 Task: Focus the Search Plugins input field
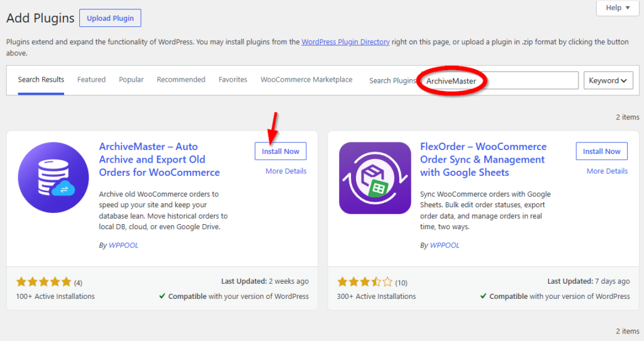(499, 80)
